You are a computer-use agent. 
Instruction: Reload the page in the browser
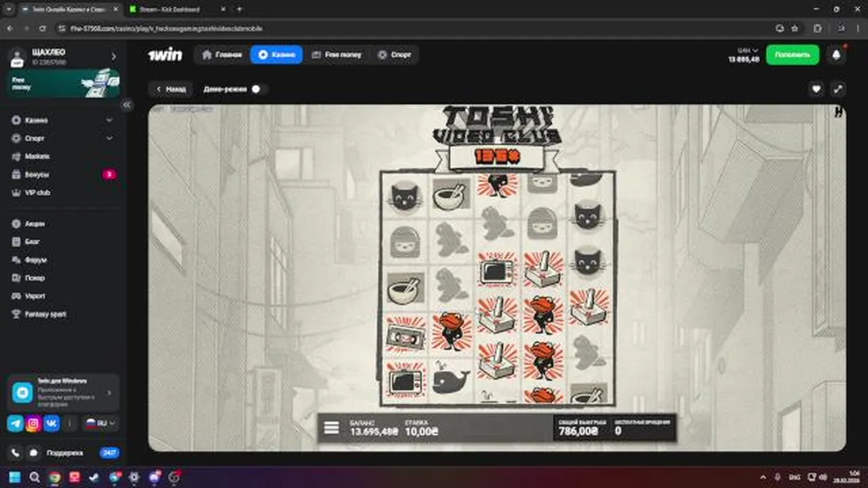click(x=43, y=28)
